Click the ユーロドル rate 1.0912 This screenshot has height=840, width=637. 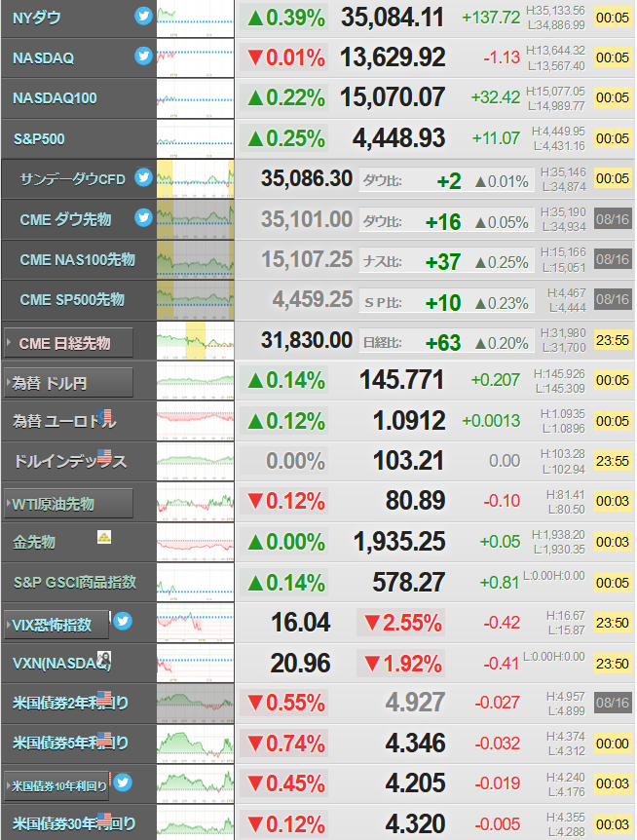tap(409, 421)
